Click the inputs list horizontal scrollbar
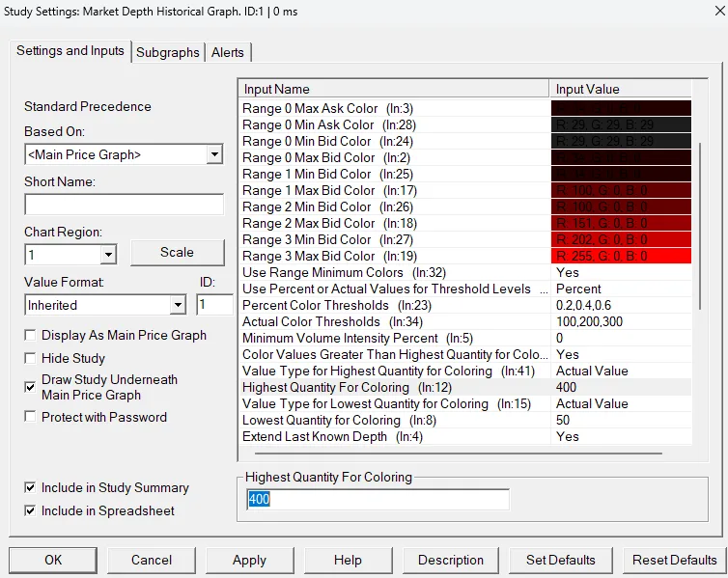Viewport: 728px width, 578px height. (459, 454)
